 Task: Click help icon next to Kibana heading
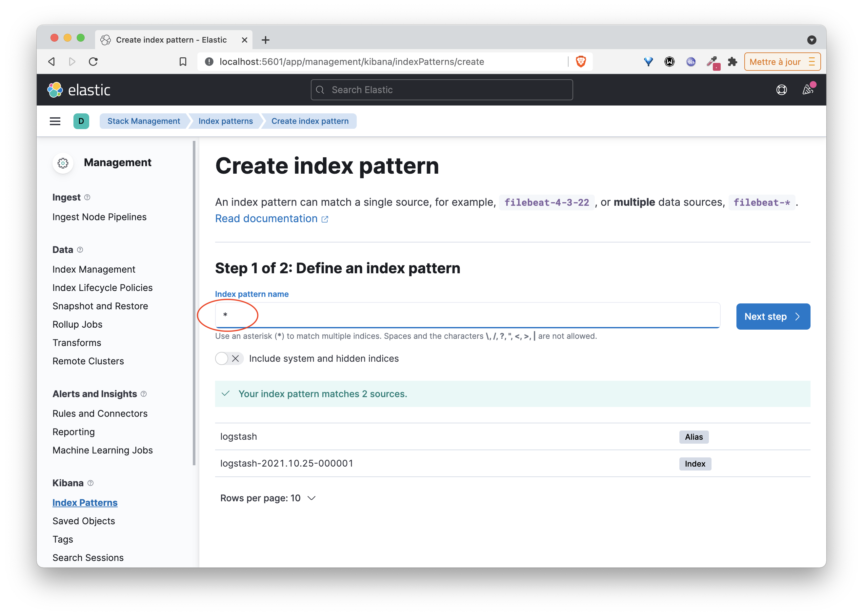click(x=90, y=483)
